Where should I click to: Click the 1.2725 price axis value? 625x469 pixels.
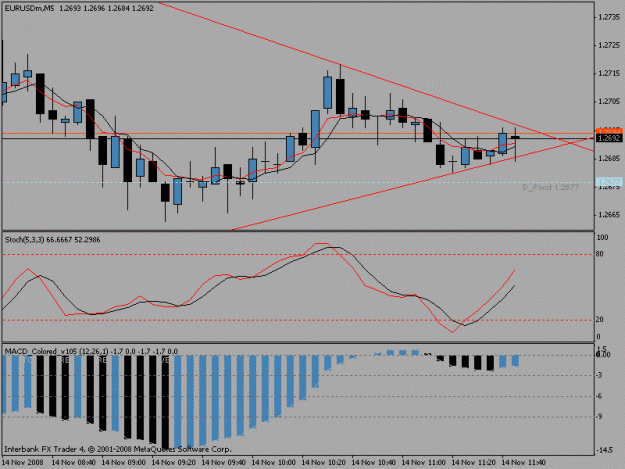[609, 45]
